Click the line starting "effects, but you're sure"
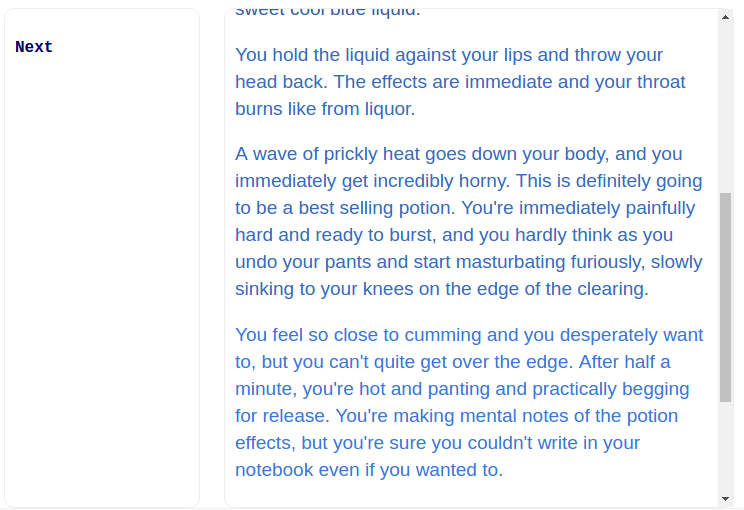744x510 pixels. click(437, 443)
